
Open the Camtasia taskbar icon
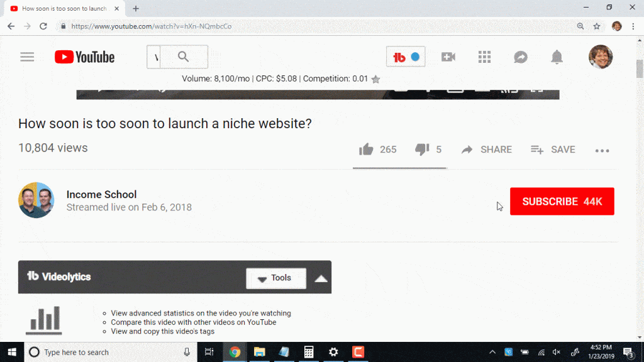(x=358, y=352)
